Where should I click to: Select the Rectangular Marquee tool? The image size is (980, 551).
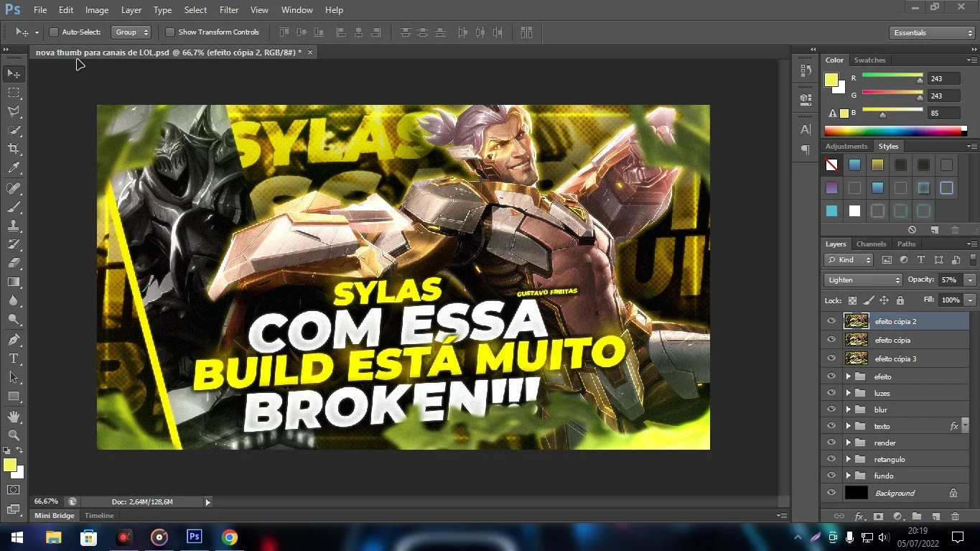click(x=14, y=93)
